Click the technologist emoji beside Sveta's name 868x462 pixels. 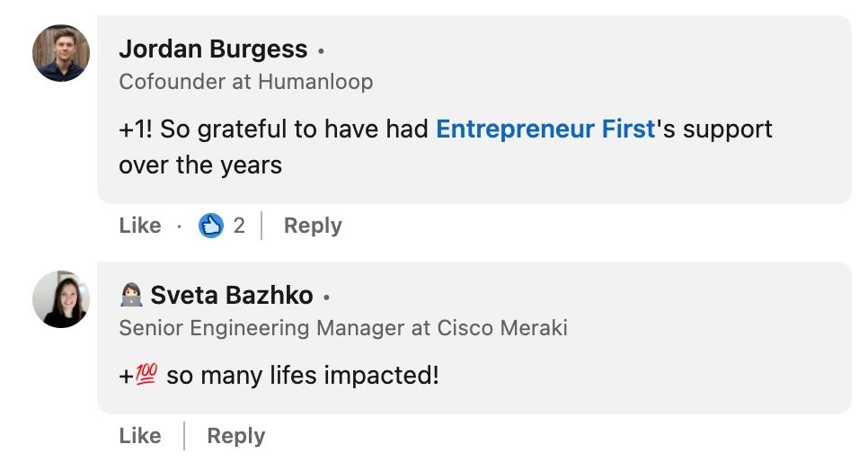pos(131,295)
